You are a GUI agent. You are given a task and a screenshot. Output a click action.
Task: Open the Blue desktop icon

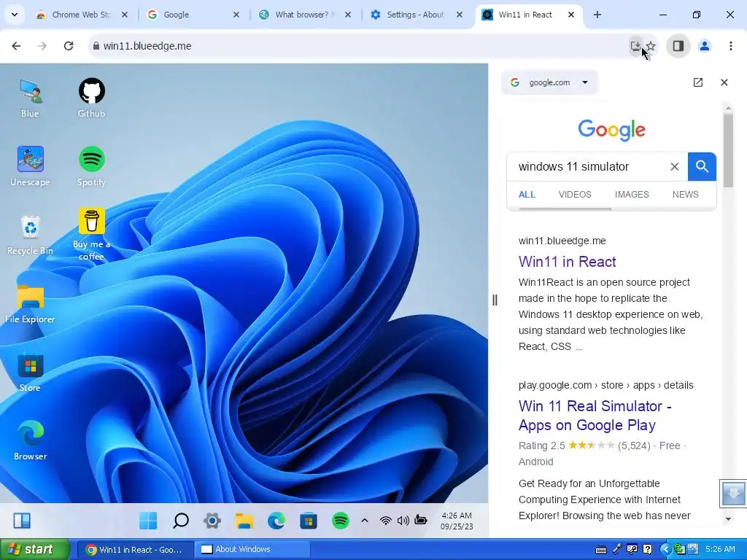[x=30, y=98]
